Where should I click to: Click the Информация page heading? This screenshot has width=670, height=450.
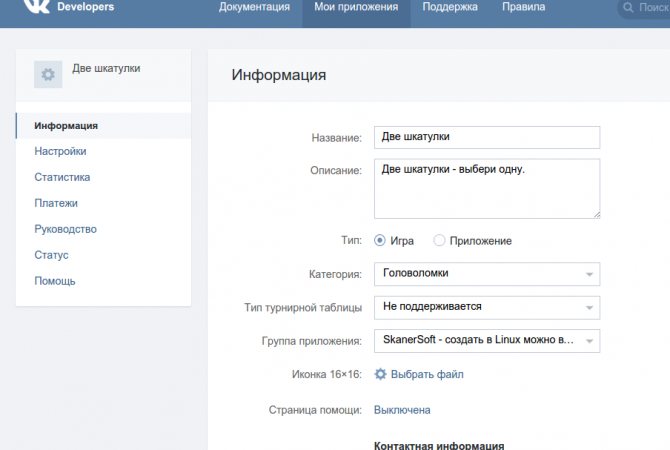click(279, 75)
